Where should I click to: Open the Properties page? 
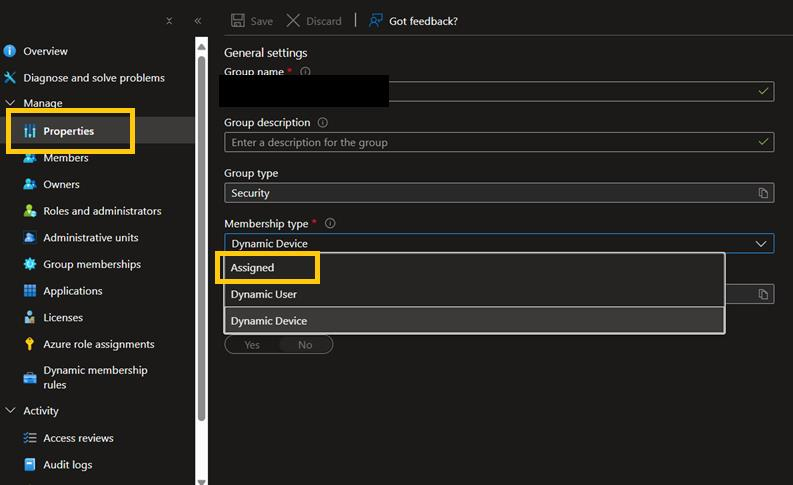point(68,131)
